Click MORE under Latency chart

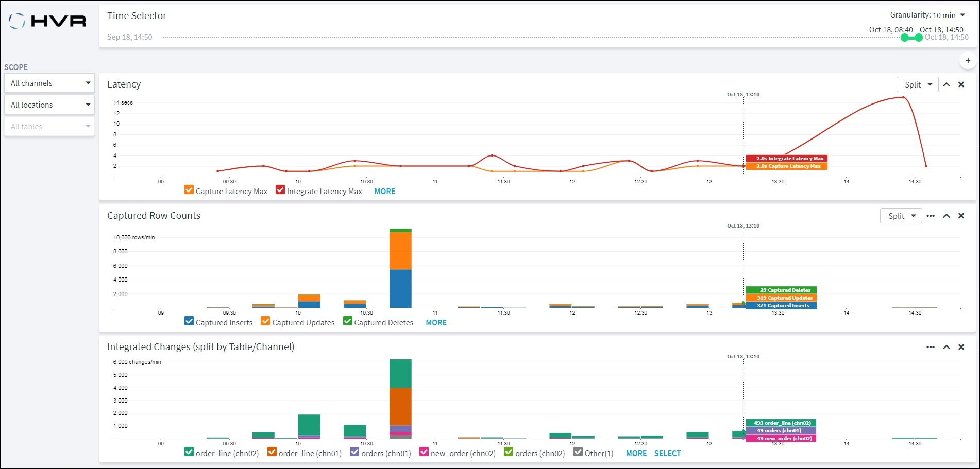385,191
